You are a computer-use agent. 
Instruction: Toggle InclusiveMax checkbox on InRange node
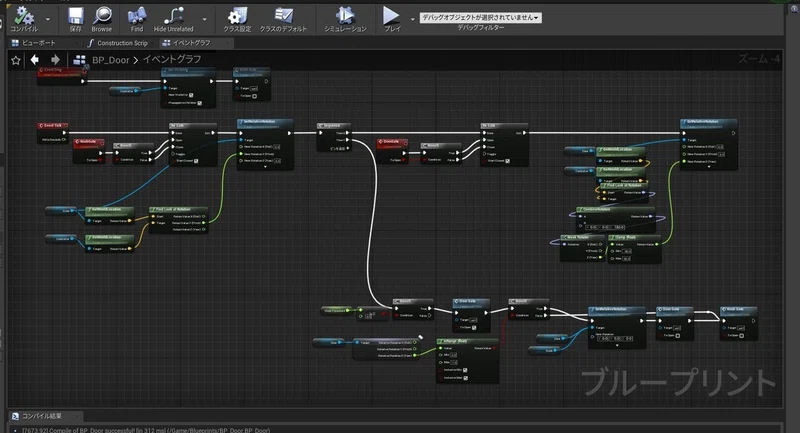point(466,378)
